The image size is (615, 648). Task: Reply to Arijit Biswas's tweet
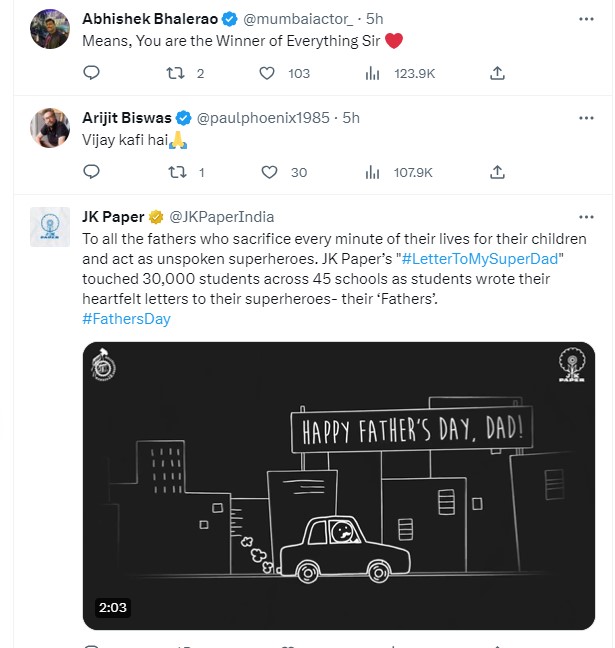pyautogui.click(x=91, y=172)
